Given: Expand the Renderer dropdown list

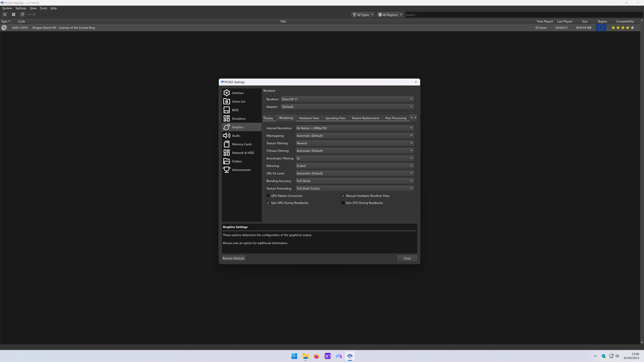Looking at the screenshot, I should pos(347,99).
